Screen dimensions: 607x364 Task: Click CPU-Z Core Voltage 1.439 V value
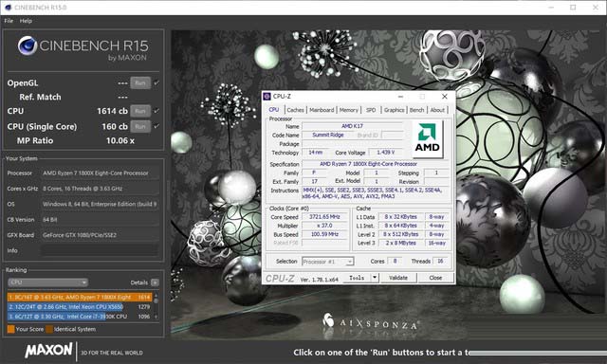pyautogui.click(x=386, y=153)
